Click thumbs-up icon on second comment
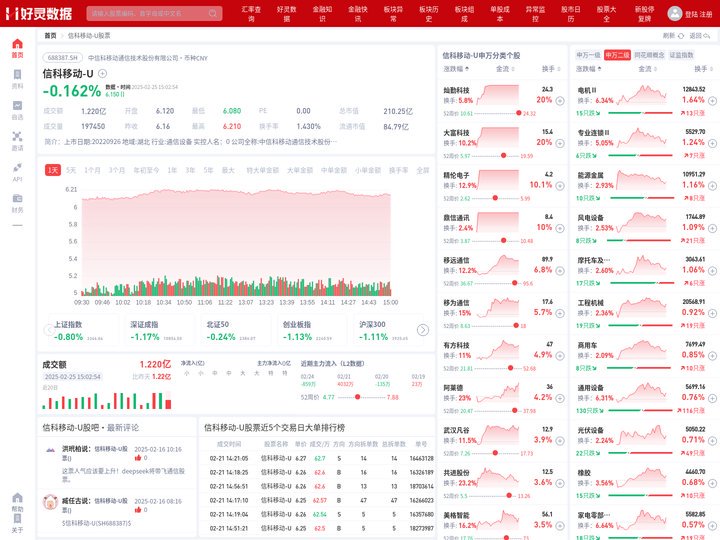The width and height of the screenshot is (720, 540). click(x=138, y=510)
